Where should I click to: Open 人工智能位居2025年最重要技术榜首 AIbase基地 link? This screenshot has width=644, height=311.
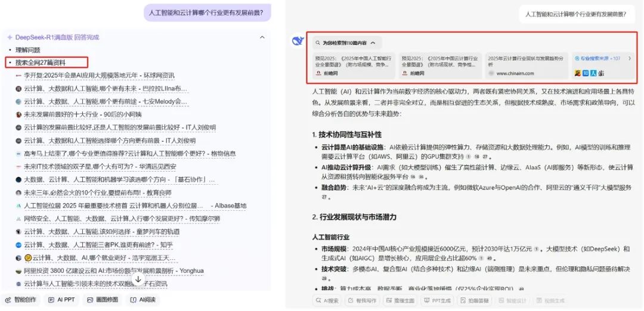click(135, 206)
